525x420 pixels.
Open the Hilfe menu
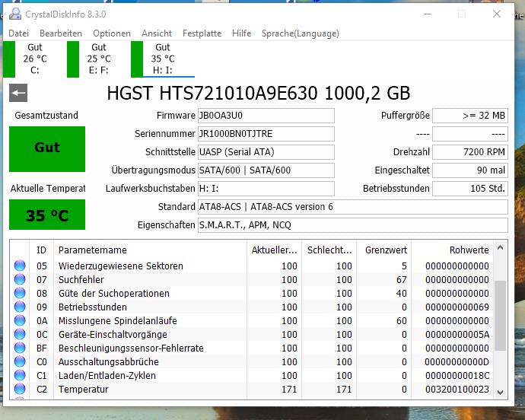tap(241, 33)
